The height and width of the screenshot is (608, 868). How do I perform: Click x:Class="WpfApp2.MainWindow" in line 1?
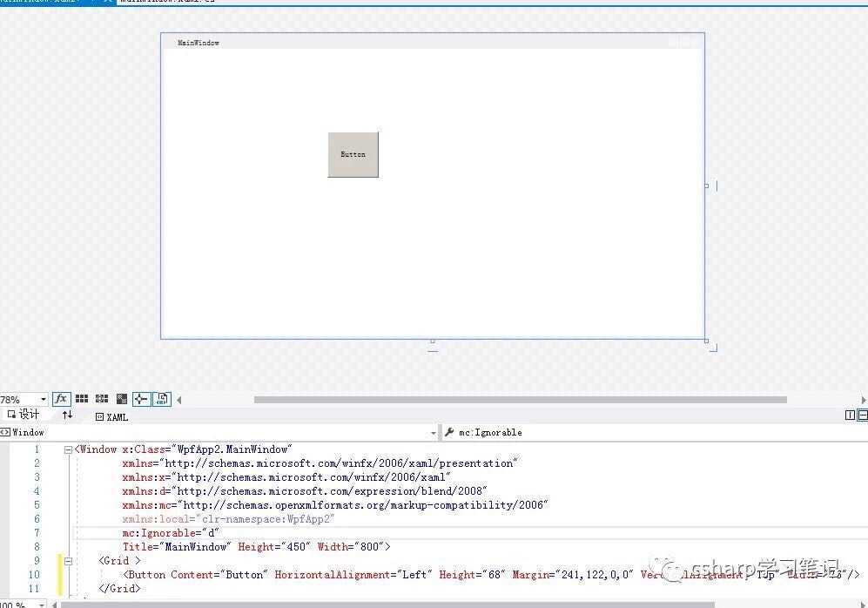coord(207,449)
